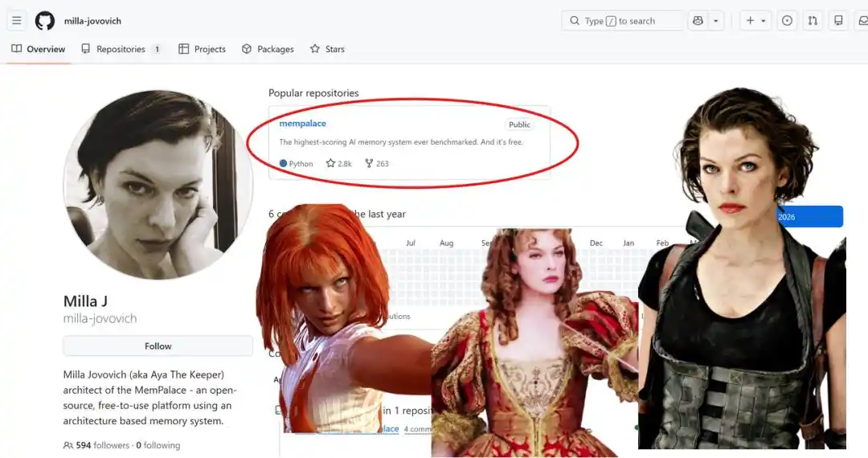The image size is (868, 458).
Task: Click the Type / to search field
Action: [623, 21]
